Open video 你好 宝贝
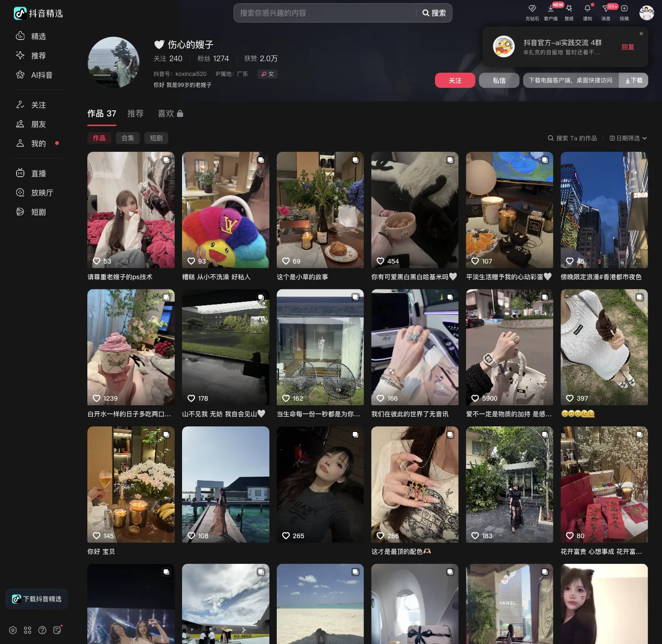 131,484
